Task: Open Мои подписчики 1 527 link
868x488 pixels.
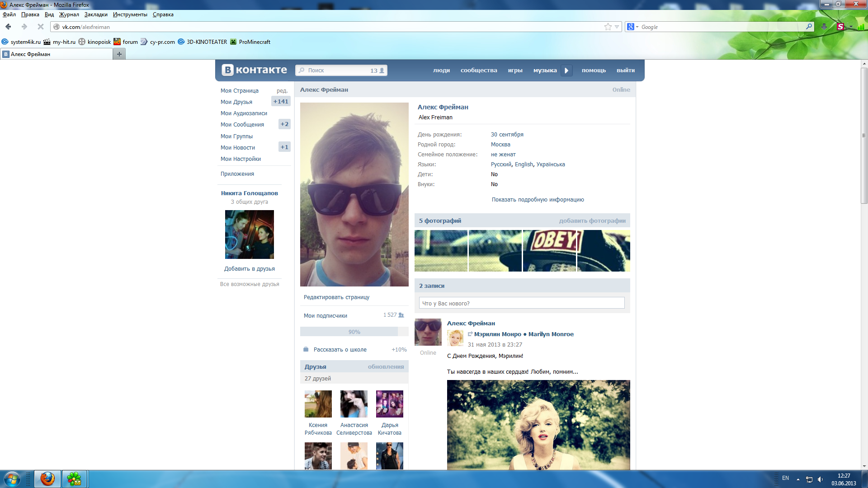Action: (354, 315)
